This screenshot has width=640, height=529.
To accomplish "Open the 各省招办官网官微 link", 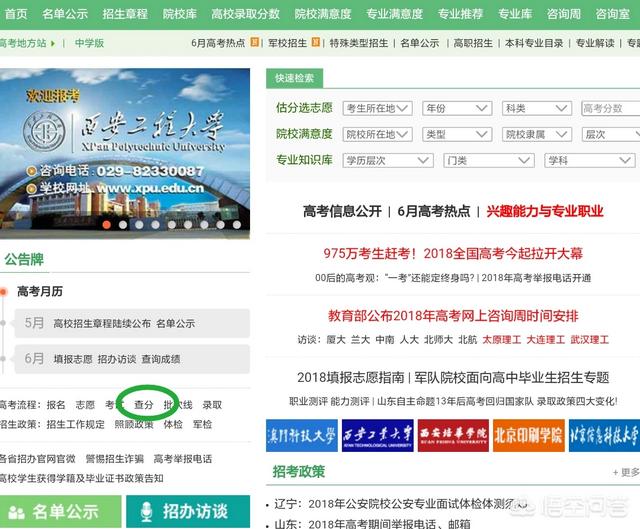I will click(38, 459).
